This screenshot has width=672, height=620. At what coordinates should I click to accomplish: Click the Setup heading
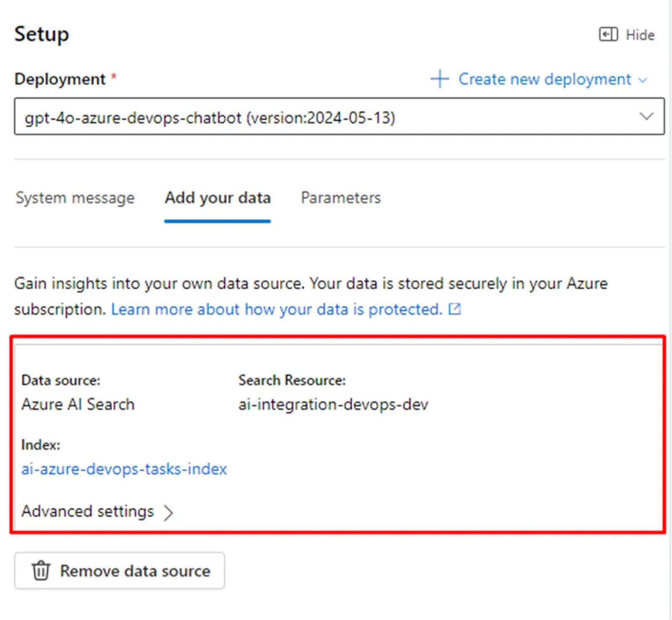42,34
